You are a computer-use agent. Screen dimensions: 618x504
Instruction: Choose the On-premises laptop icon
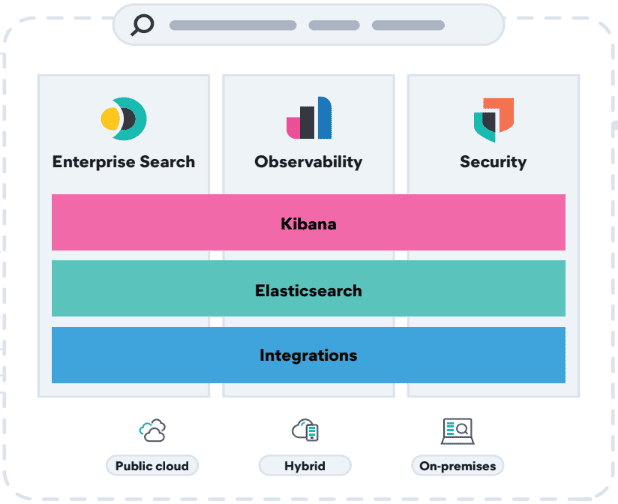pyautogui.click(x=457, y=431)
